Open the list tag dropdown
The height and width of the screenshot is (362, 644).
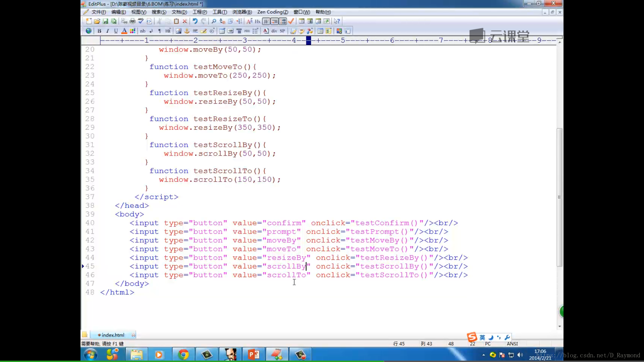[x=256, y=31]
